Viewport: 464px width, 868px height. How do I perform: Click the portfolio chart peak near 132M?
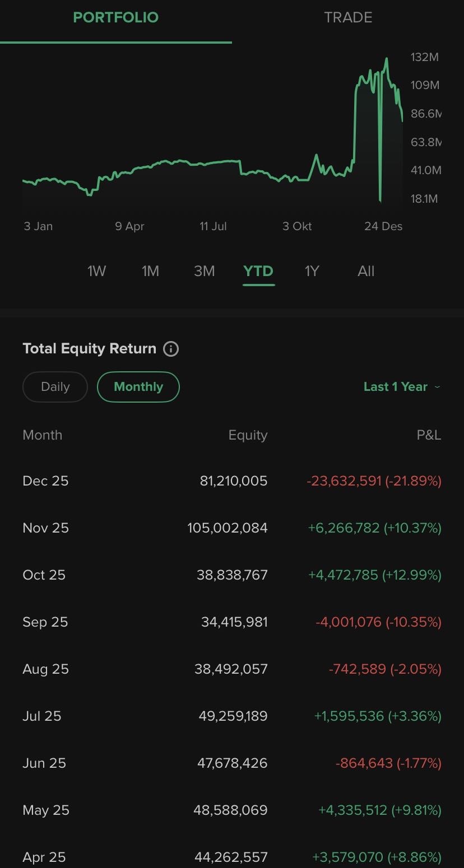386,59
